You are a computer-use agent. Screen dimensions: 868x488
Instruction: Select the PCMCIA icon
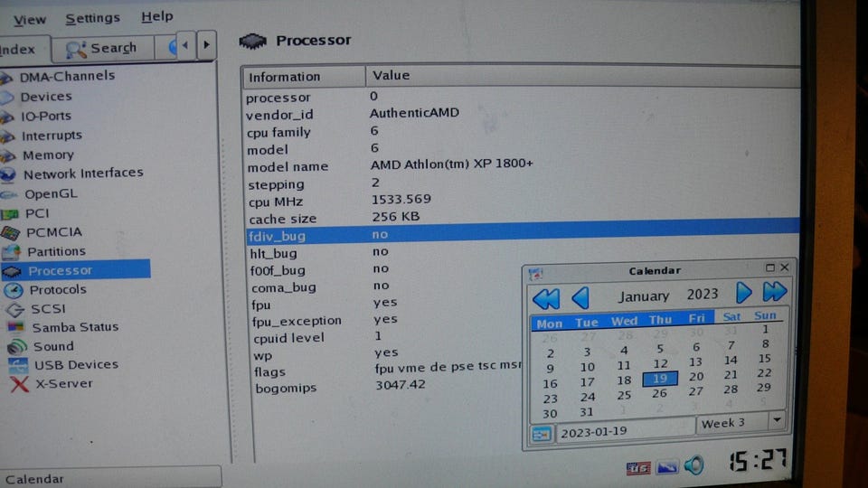pyautogui.click(x=11, y=233)
